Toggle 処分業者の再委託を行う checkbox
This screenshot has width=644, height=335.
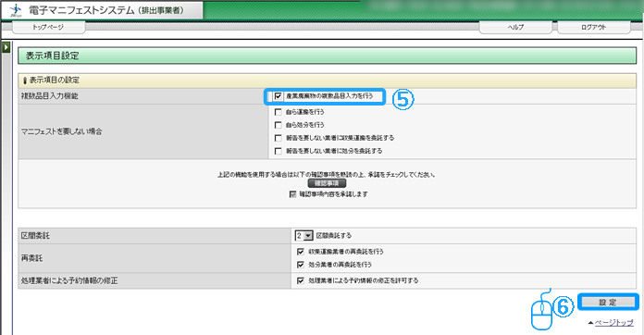pos(301,265)
